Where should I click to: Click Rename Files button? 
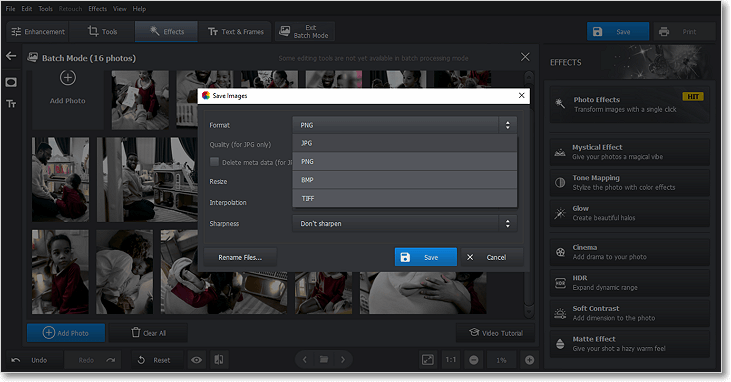point(240,257)
